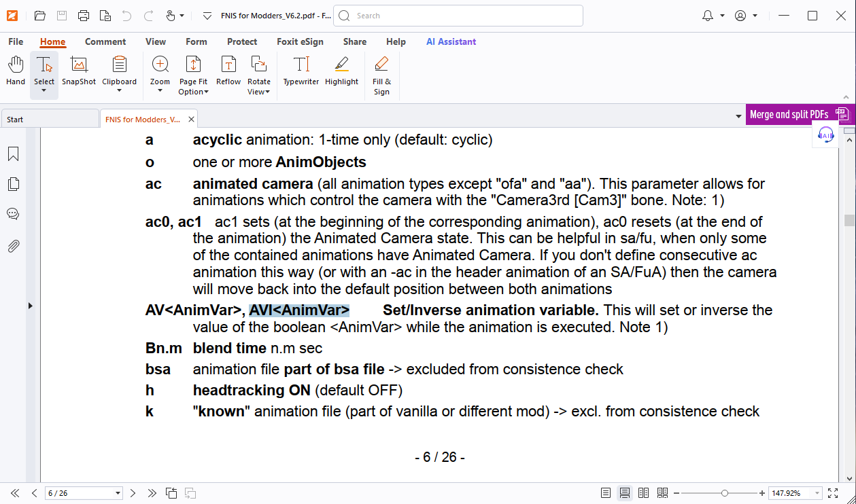Image resolution: width=856 pixels, height=504 pixels.
Task: Open the notifications bell
Action: 708,16
